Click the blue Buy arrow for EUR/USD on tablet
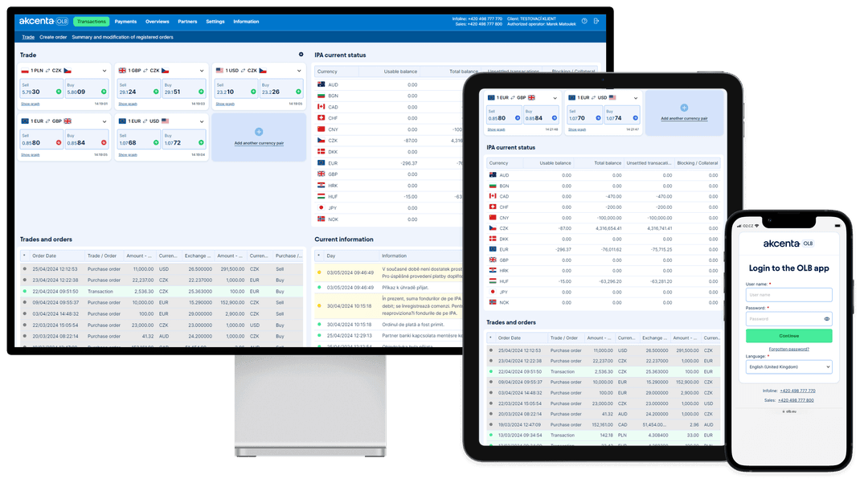This screenshot has width=868, height=487. click(x=634, y=118)
